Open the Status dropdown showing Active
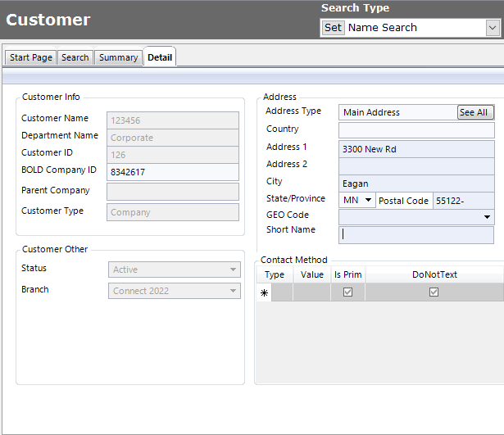Image resolution: width=504 pixels, height=435 pixels. [175, 270]
